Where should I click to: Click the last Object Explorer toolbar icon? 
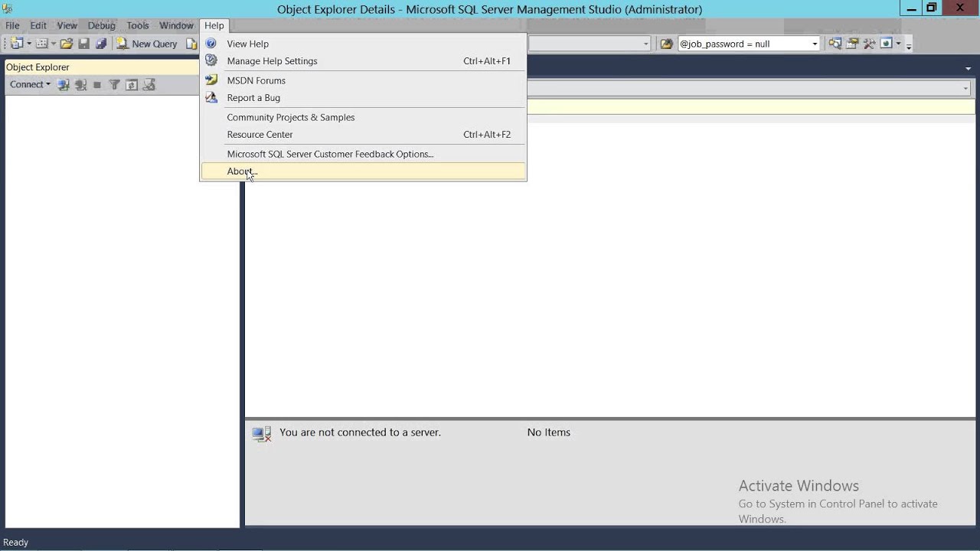(149, 85)
